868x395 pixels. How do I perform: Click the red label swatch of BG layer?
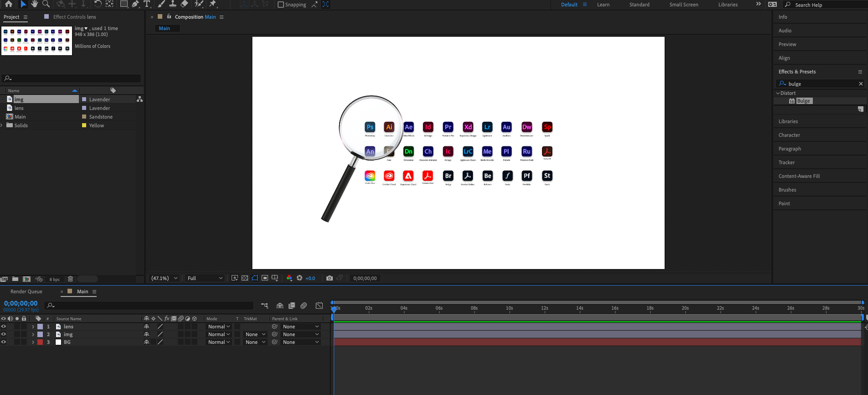tap(40, 342)
